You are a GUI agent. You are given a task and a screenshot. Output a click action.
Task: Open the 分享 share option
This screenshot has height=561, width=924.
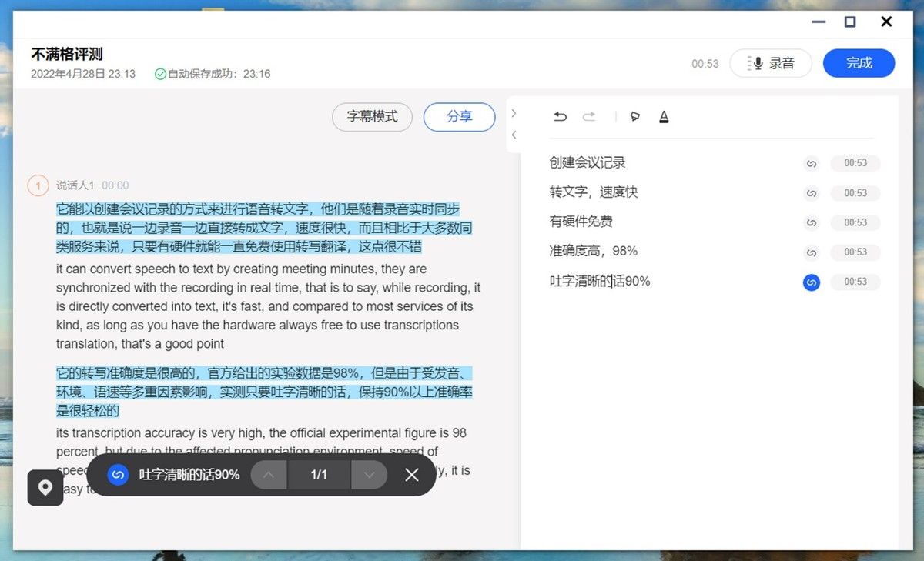point(460,117)
